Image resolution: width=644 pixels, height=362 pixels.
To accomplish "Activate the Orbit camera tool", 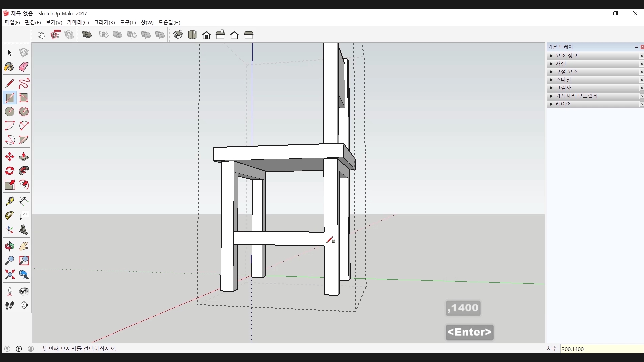I will (x=9, y=246).
